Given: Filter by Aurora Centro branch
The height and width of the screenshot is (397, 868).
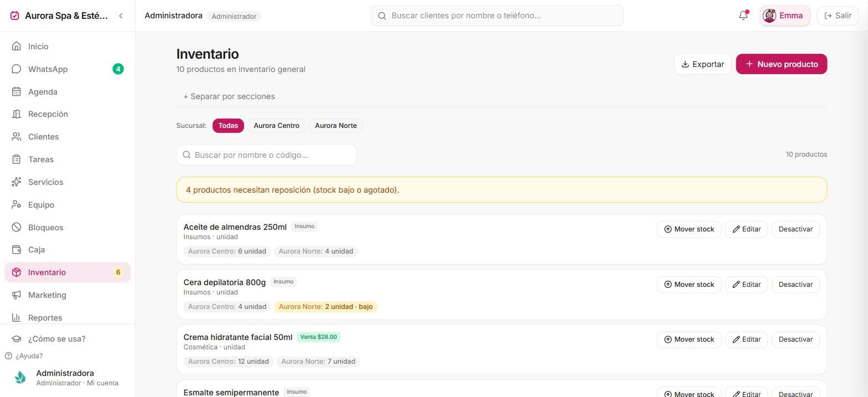Looking at the screenshot, I should tap(276, 126).
